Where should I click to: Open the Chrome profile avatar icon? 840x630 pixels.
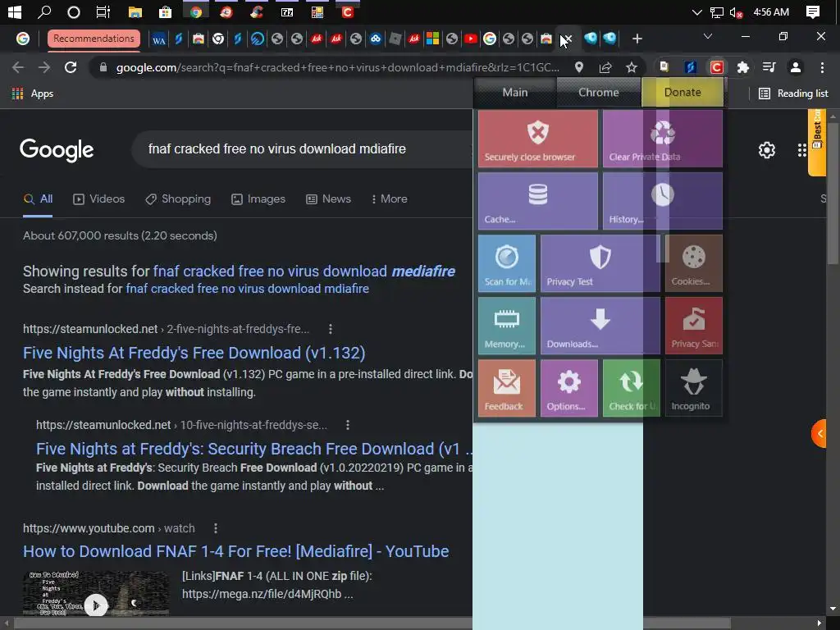click(x=796, y=67)
